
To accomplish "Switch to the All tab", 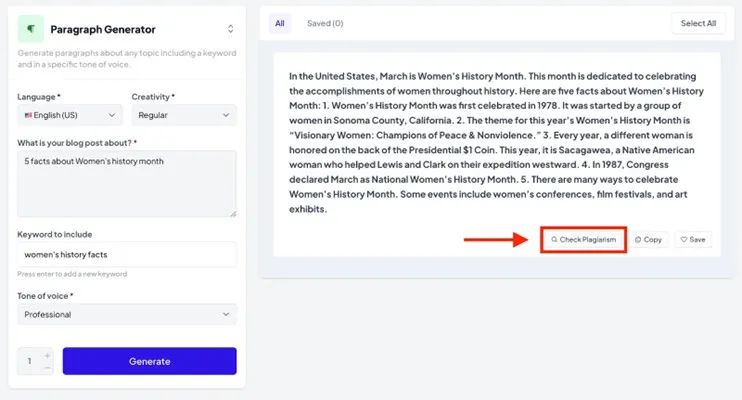I will coord(280,22).
